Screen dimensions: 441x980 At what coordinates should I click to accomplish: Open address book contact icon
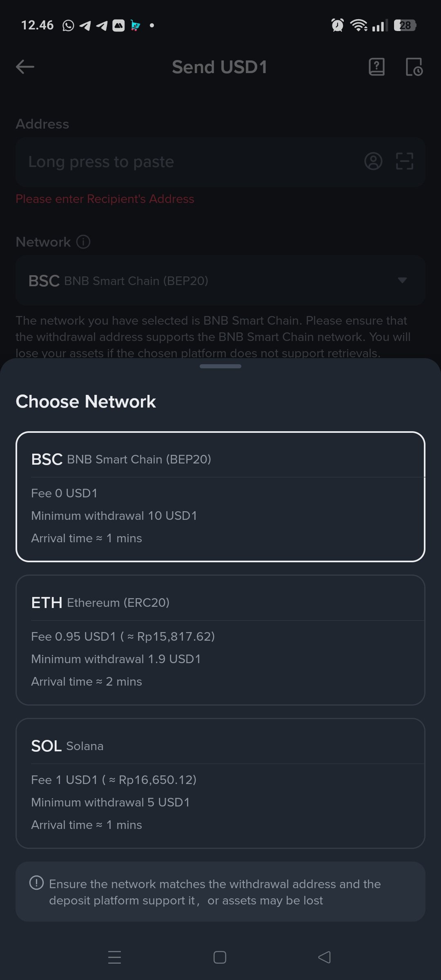click(x=373, y=161)
